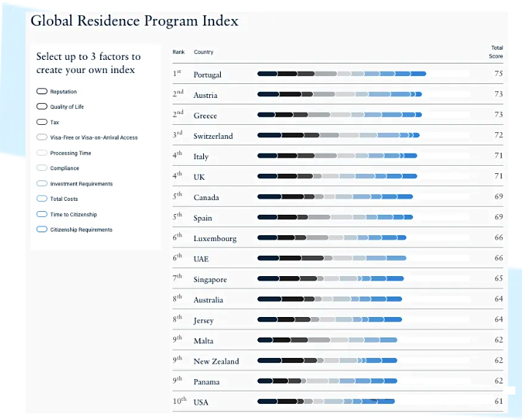Click Switzerland's total score 72

click(x=499, y=135)
